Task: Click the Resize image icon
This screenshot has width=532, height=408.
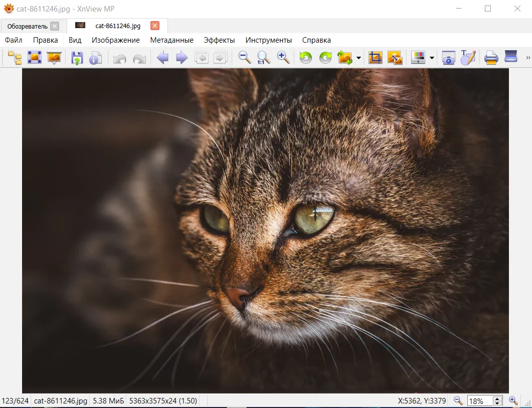Action: [x=395, y=58]
